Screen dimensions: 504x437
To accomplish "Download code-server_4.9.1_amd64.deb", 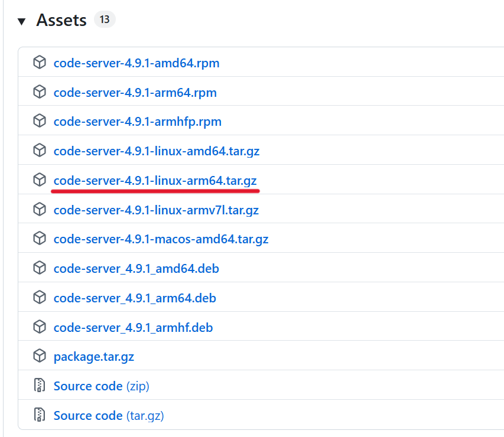I will tap(136, 269).
